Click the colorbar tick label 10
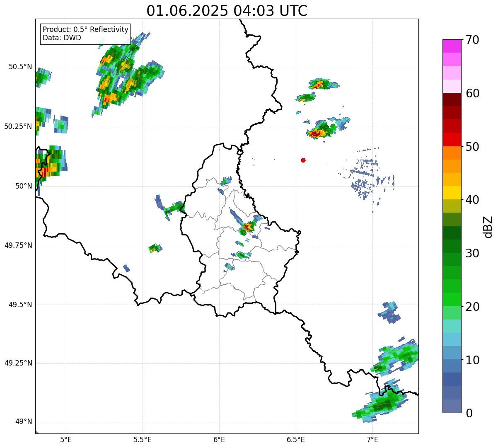The width and height of the screenshot is (498, 448). tap(472, 360)
